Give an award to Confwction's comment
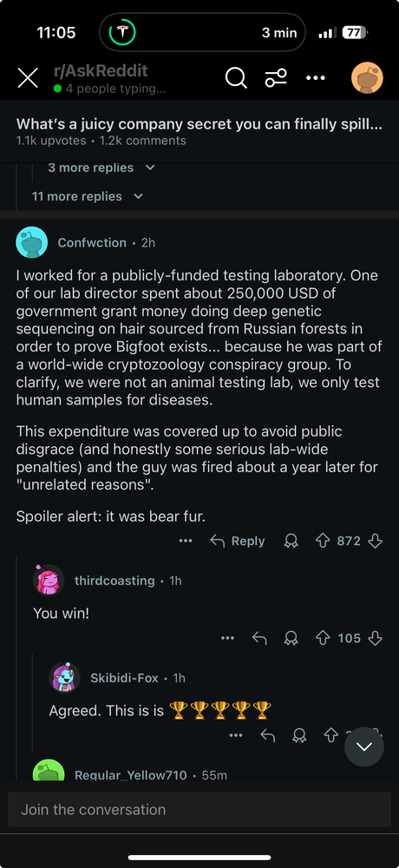Screen dimensions: 399x868 (x=291, y=541)
